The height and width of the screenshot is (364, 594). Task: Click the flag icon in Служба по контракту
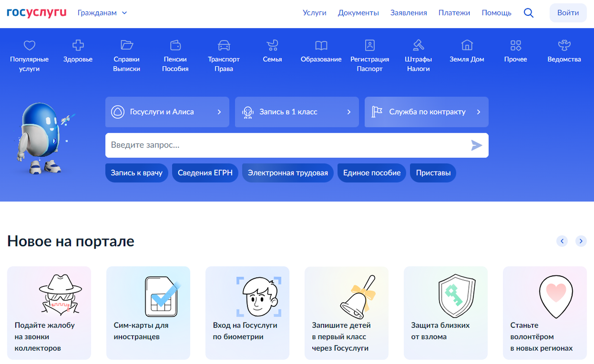tap(377, 112)
